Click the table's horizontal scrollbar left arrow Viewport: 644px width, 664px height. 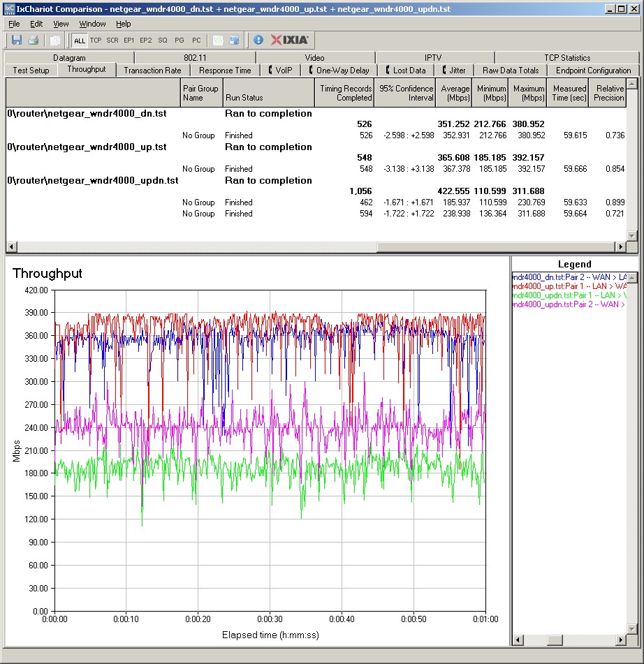pos(11,246)
